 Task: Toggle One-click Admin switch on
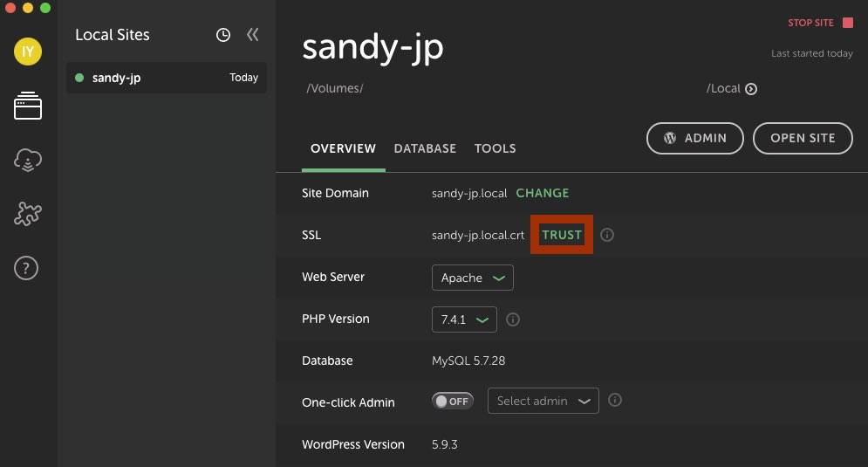pyautogui.click(x=452, y=401)
